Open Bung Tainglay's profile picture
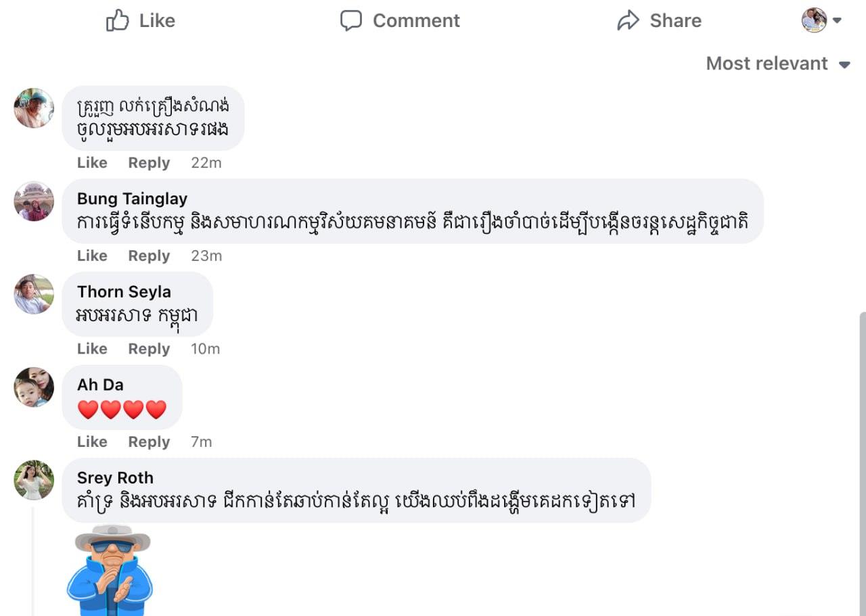Screen dimensions: 866x616 (34, 201)
